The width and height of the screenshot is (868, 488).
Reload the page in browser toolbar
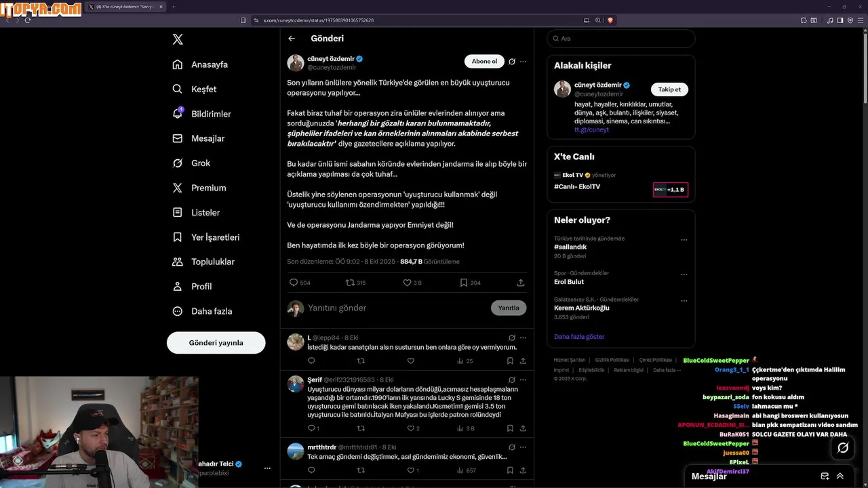28,20
